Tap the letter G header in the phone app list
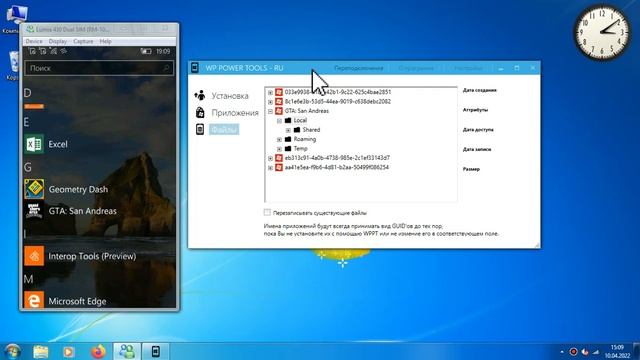 [28, 167]
